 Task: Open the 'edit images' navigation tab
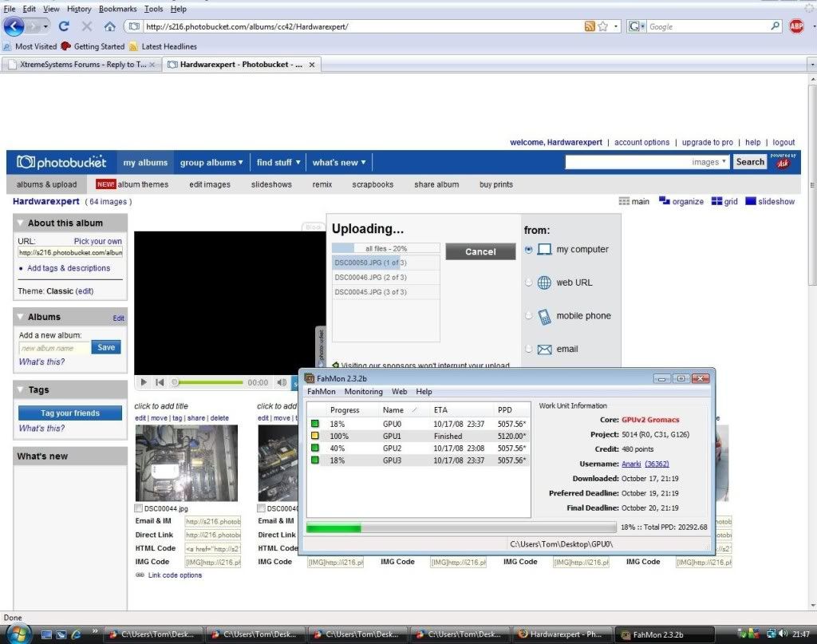tap(210, 184)
